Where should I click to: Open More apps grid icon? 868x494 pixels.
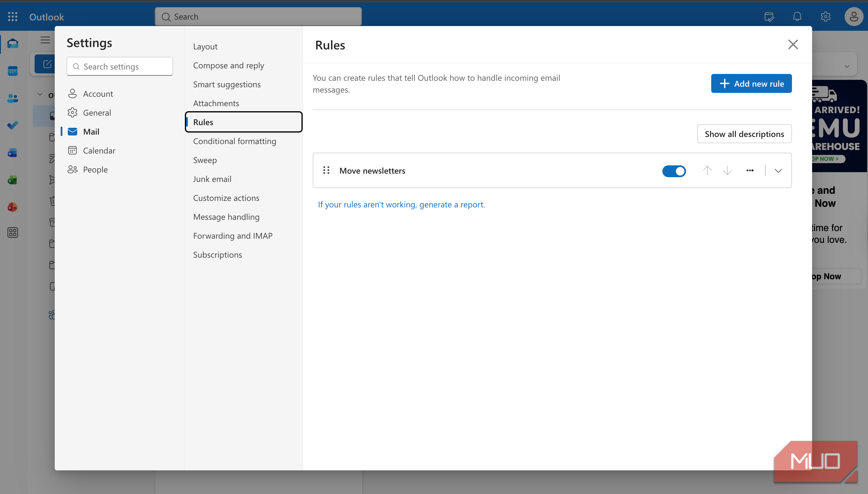coord(12,233)
